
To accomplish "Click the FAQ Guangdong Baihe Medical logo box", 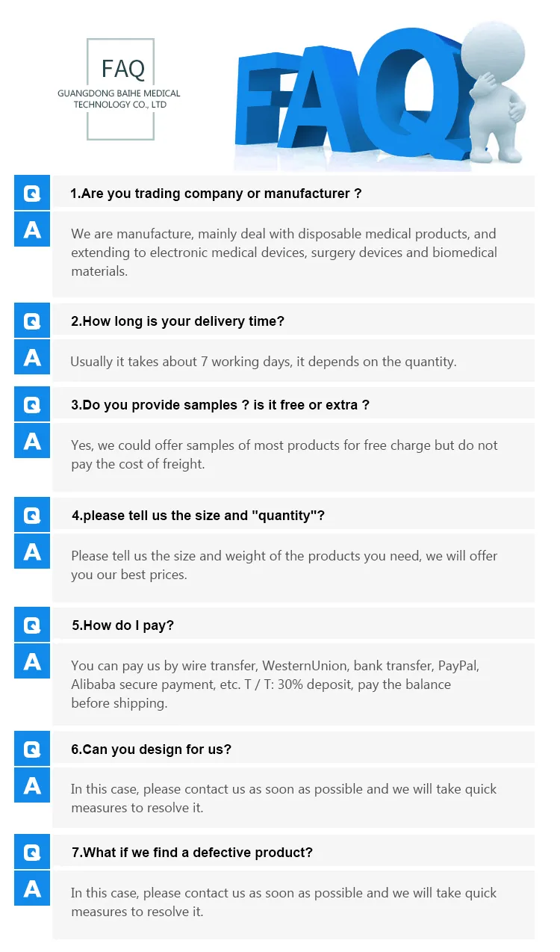I will [120, 90].
